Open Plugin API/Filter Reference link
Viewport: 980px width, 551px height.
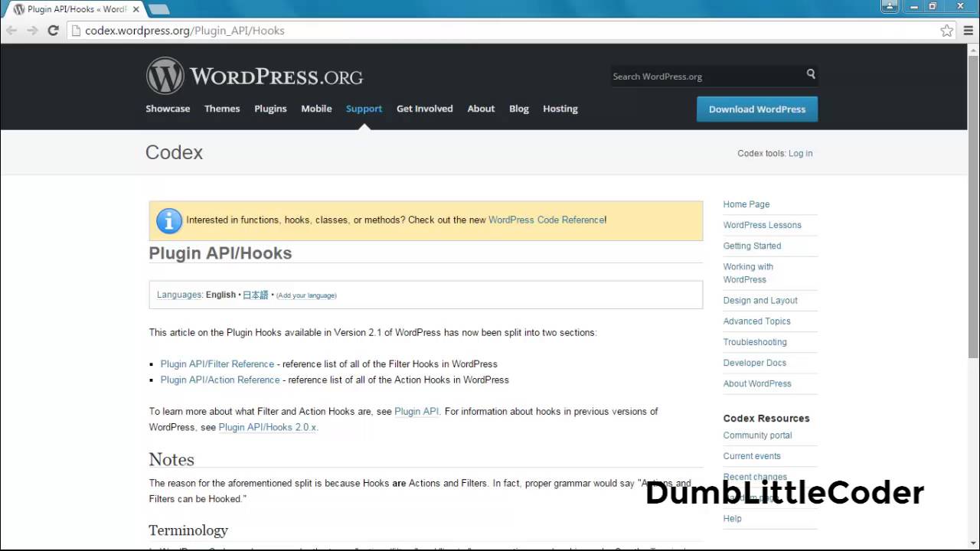pos(217,364)
